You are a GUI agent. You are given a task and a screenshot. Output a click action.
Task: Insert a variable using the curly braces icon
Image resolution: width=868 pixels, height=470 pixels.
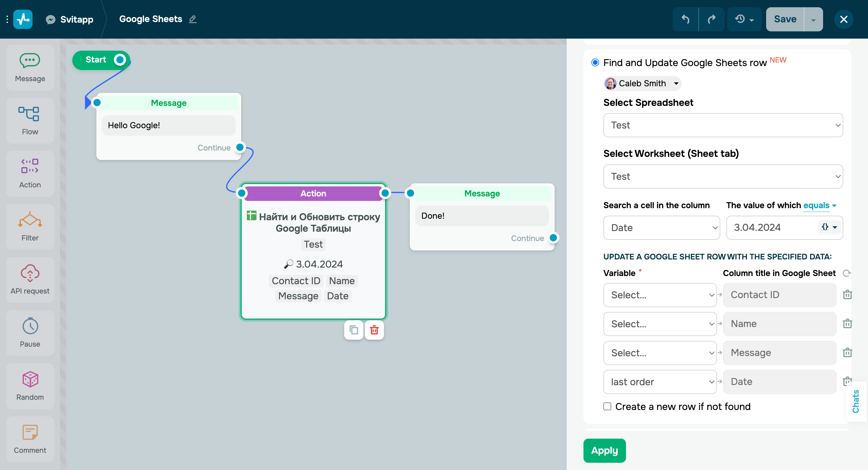tap(825, 227)
